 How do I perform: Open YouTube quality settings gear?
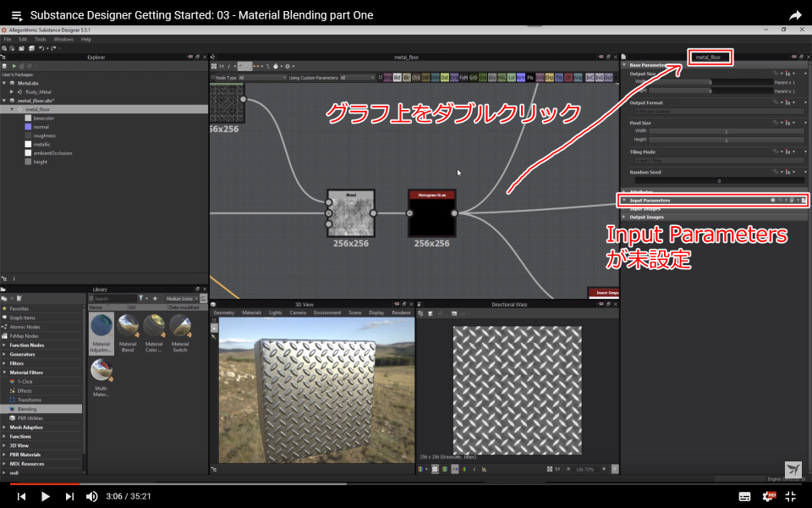[769, 496]
